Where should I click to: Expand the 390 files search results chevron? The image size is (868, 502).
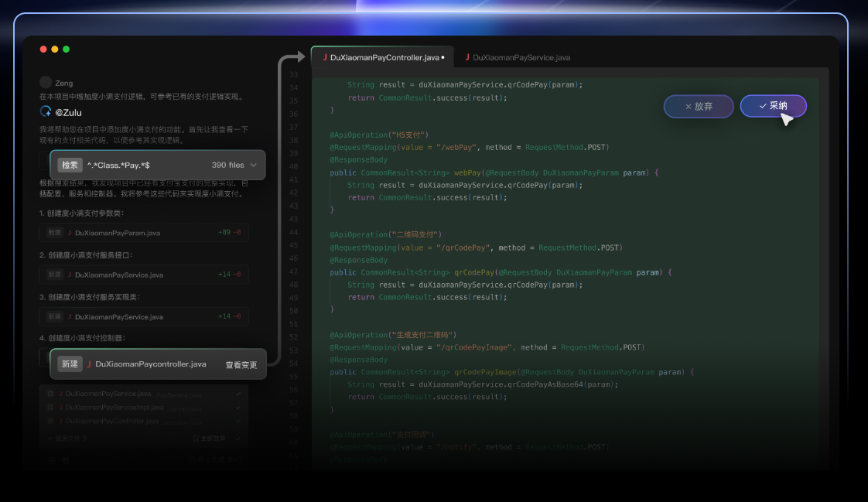(254, 166)
